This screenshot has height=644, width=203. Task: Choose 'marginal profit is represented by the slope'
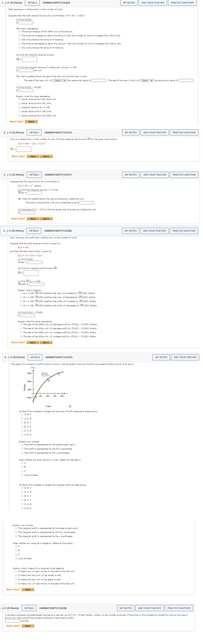(16, 528)
